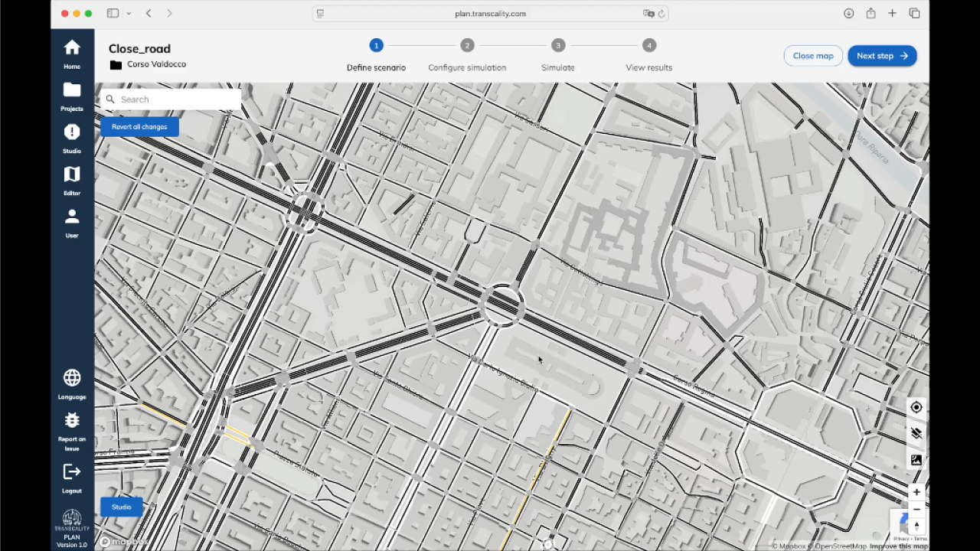Viewport: 980px width, 551px height.
Task: Click the Close map button
Action: pyautogui.click(x=812, y=56)
